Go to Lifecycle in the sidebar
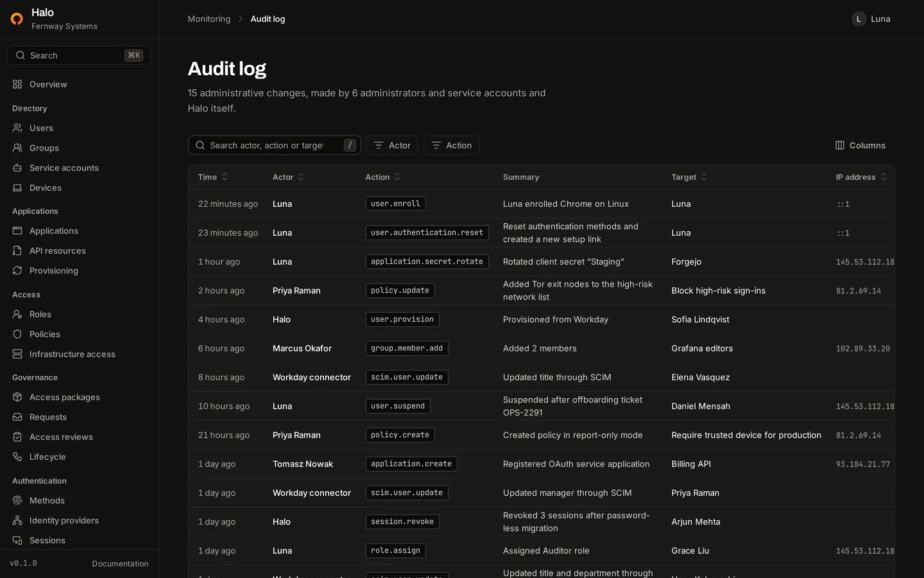Image resolution: width=924 pixels, height=578 pixels. (x=79, y=457)
